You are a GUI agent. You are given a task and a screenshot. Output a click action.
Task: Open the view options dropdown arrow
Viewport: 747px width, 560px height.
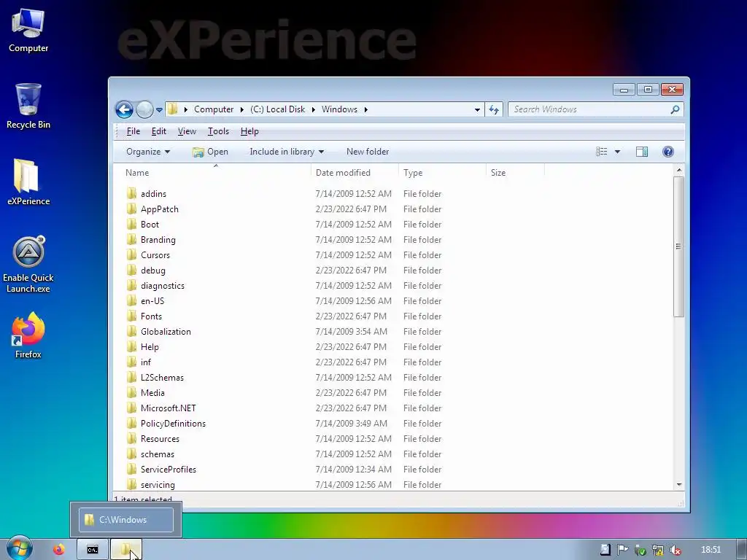pyautogui.click(x=617, y=152)
